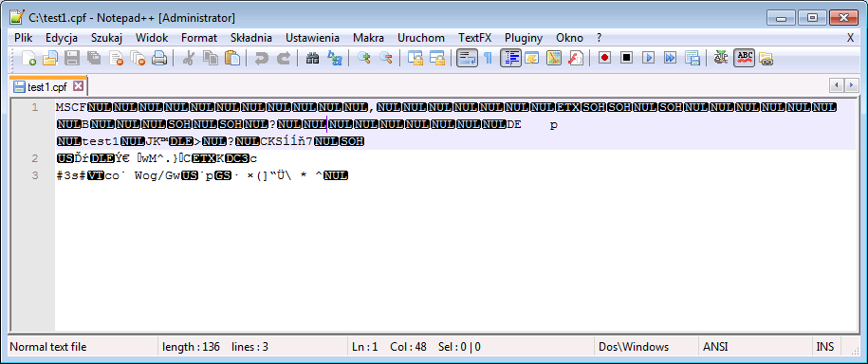Toggle show all characters pilcrow icon

click(488, 58)
